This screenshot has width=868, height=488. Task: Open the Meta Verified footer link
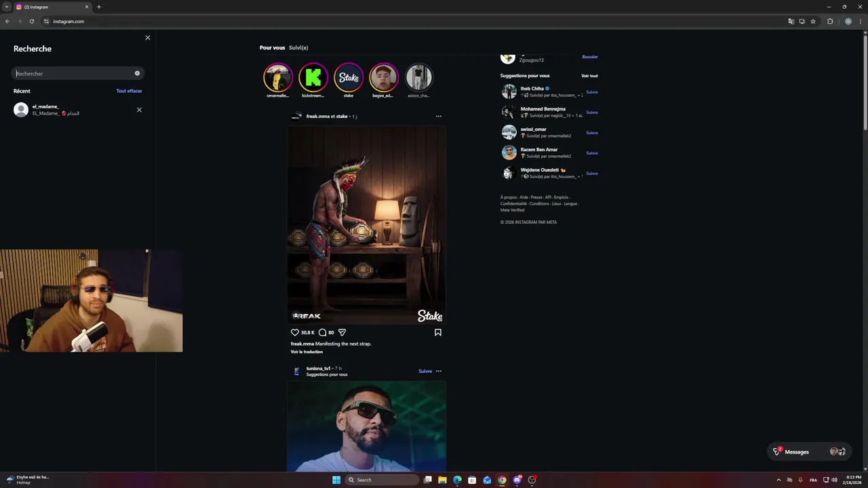coord(512,210)
